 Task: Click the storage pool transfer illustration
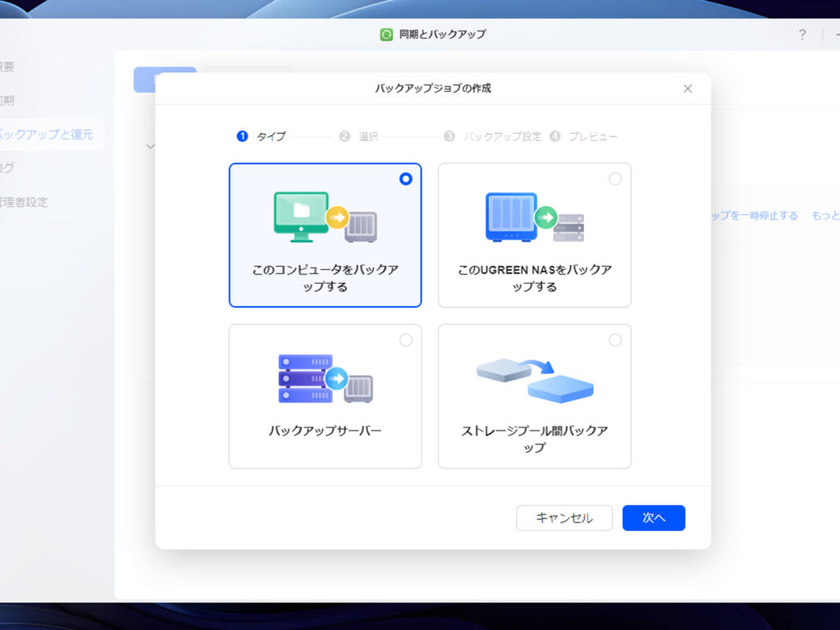click(x=535, y=379)
